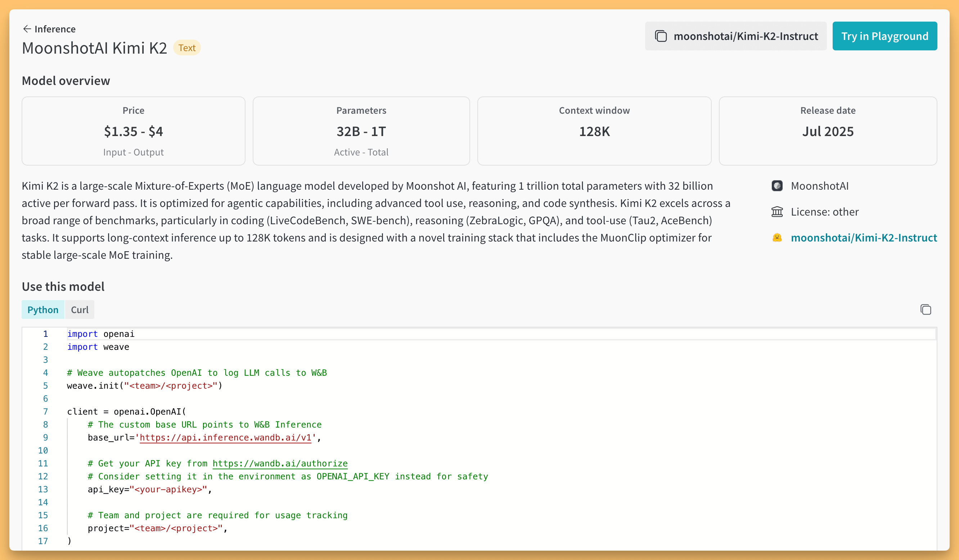
Task: Open the api.inference.wandb.ai URL in code
Action: [225, 438]
